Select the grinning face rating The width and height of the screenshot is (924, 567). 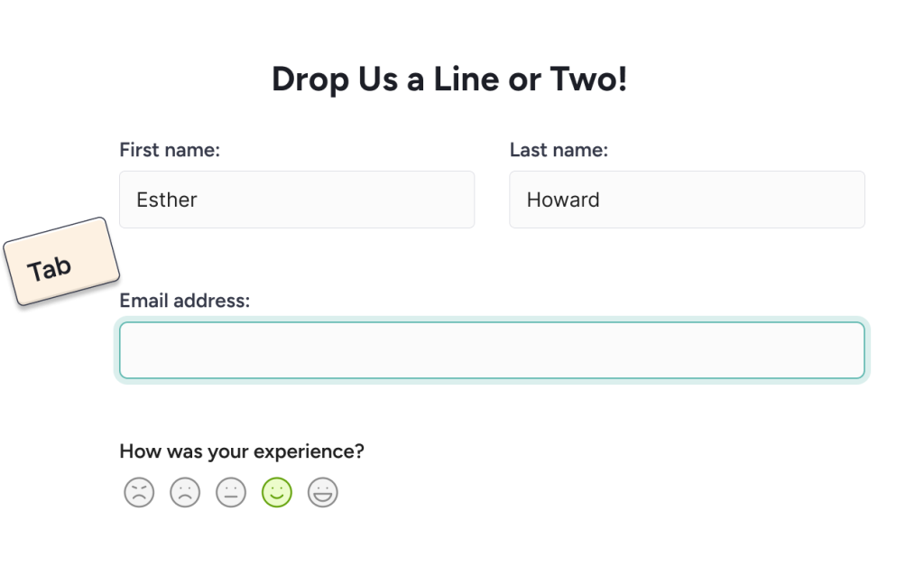point(323,493)
